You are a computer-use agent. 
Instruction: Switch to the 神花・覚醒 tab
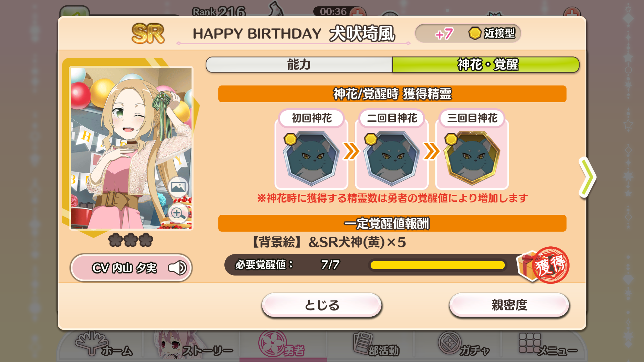tap(486, 64)
